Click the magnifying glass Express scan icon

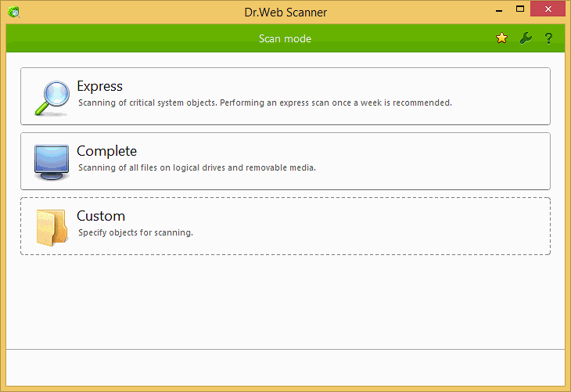click(52, 99)
